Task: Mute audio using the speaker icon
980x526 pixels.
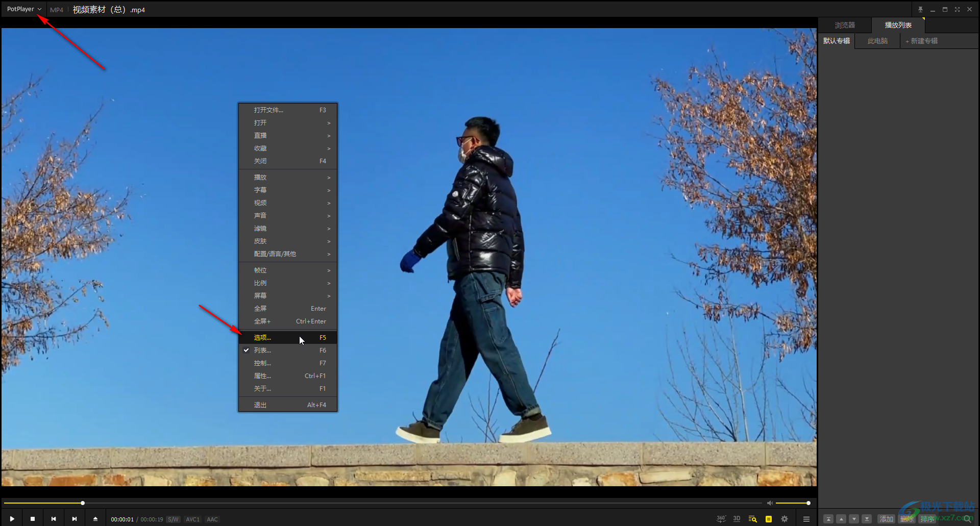Action: 770,503
